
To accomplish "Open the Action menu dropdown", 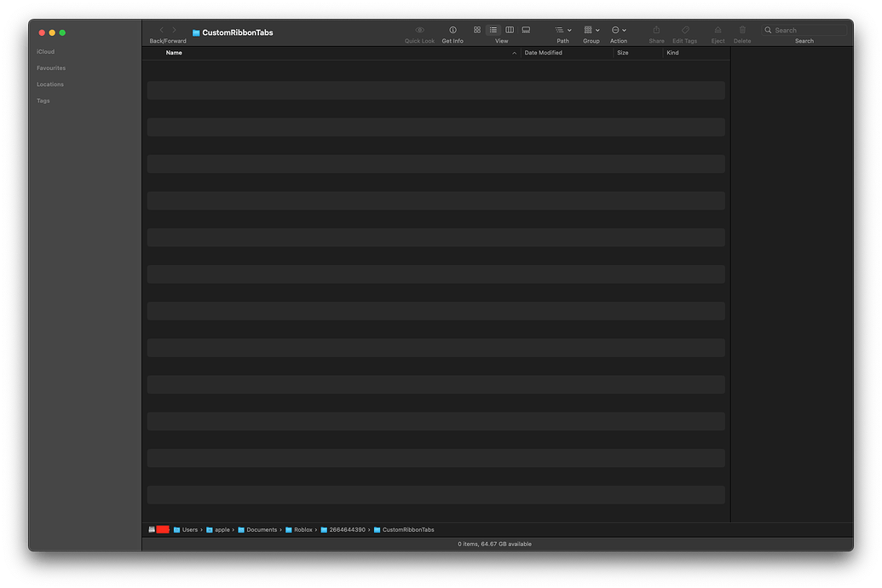I will pos(619,31).
